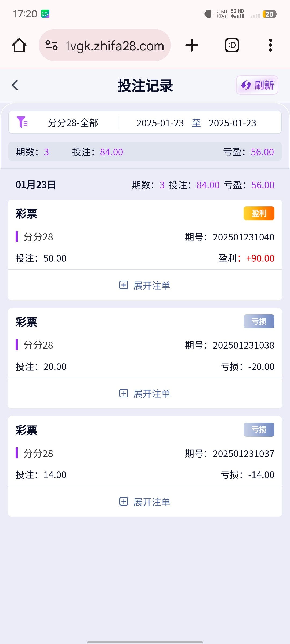Open a new browser tab

pos(192,45)
